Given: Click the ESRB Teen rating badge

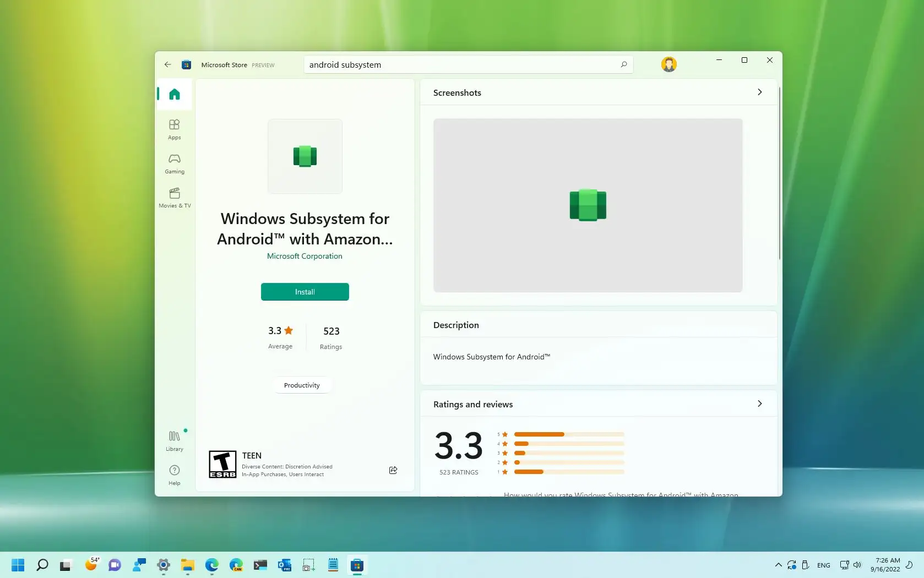Looking at the screenshot, I should [223, 464].
